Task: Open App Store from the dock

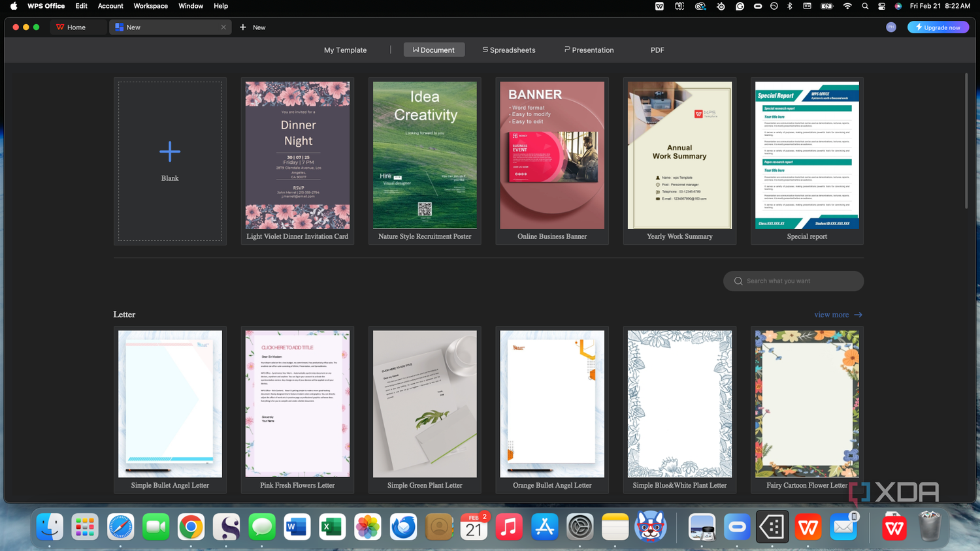Action: click(544, 527)
